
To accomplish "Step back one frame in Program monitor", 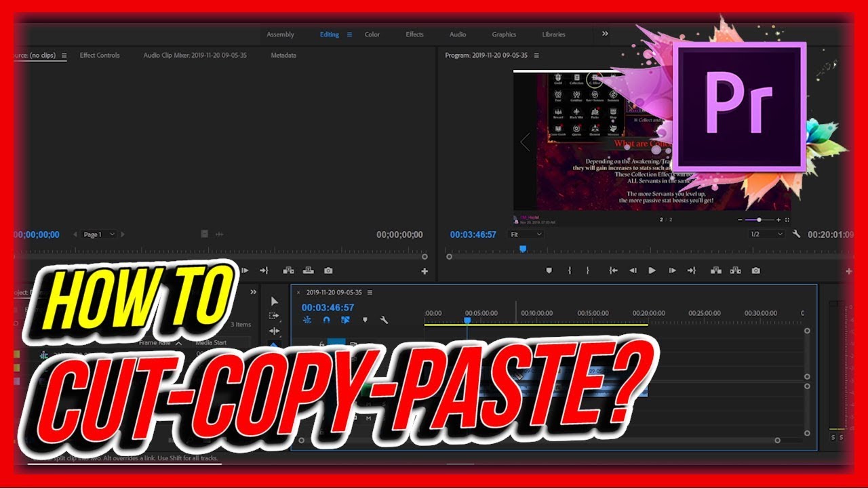I will 633,270.
